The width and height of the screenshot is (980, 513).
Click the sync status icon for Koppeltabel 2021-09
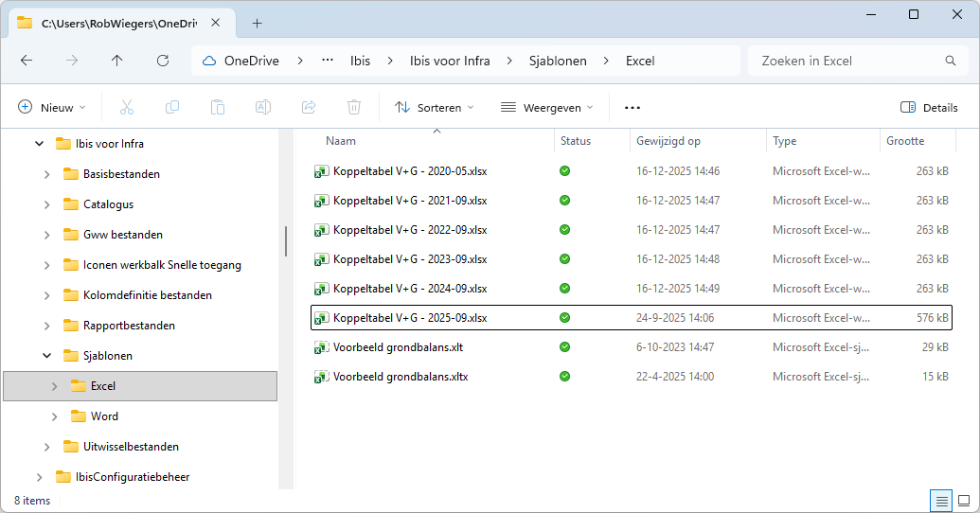[x=565, y=201]
